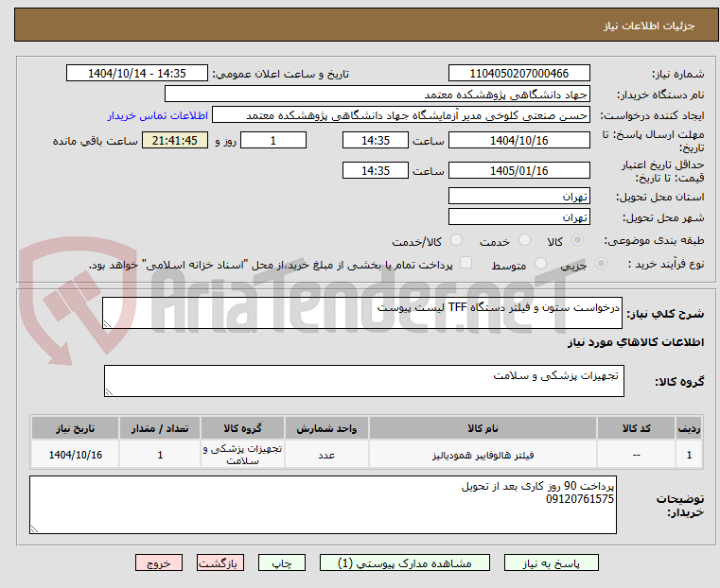Click the response deadline date 1404/10/16 field
This screenshot has height=588, width=720.
tap(518, 140)
